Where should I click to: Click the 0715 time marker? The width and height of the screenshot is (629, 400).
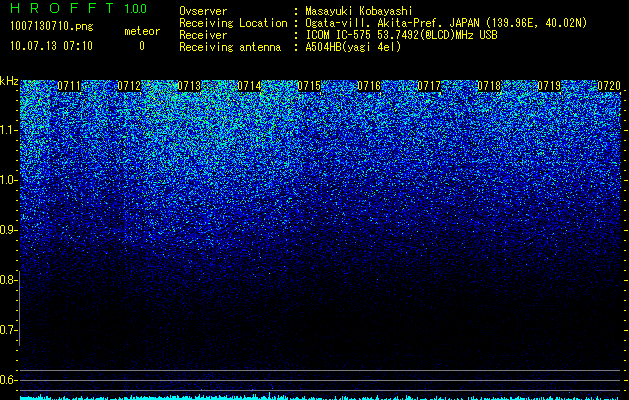coord(309,86)
